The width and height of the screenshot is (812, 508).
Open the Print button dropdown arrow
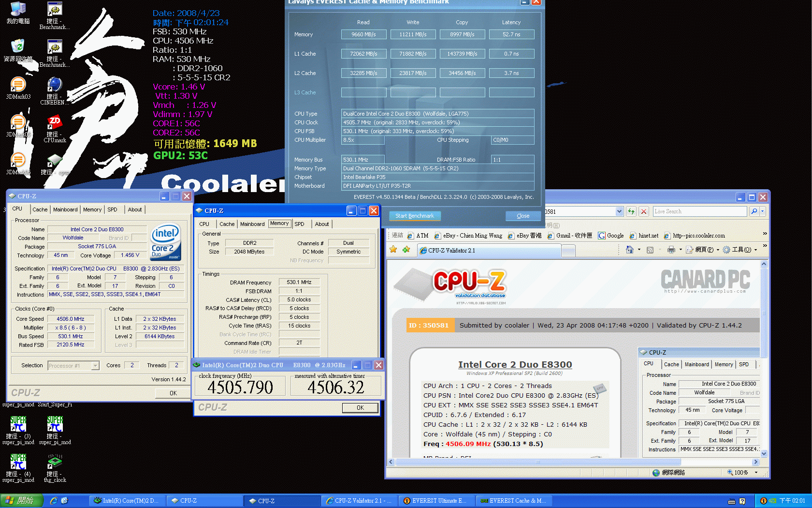tap(681, 250)
